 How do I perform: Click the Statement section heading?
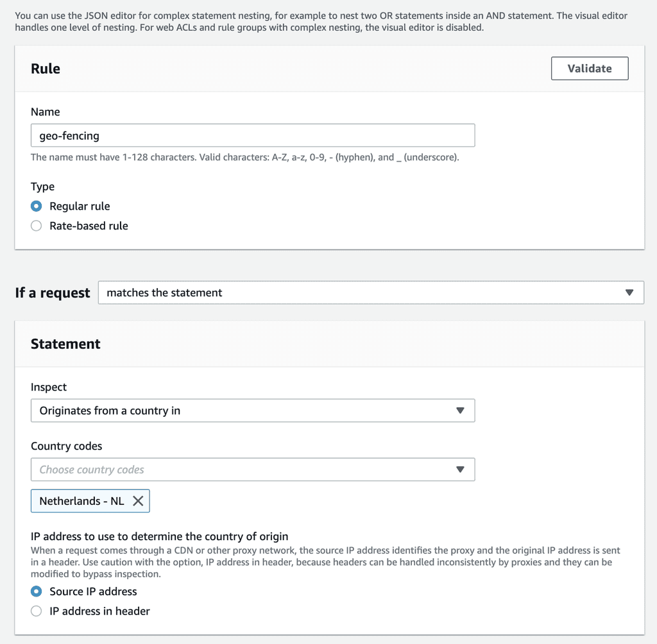(x=65, y=344)
